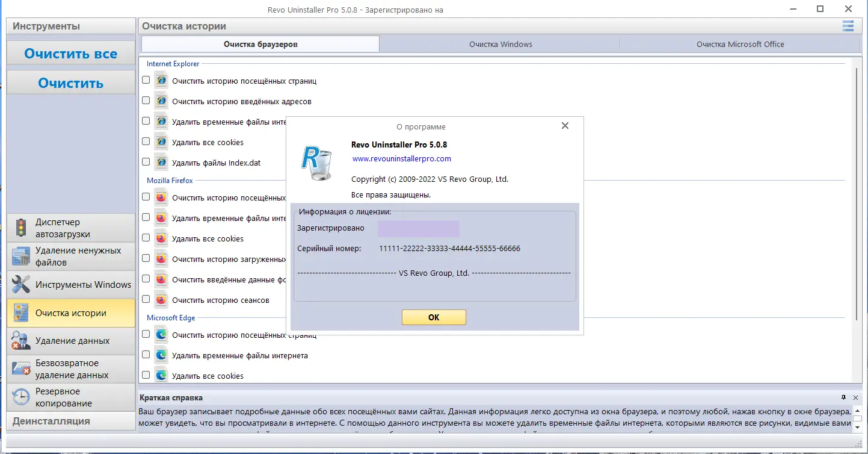Click the 'Очистить все' button
868x454 pixels.
click(71, 54)
